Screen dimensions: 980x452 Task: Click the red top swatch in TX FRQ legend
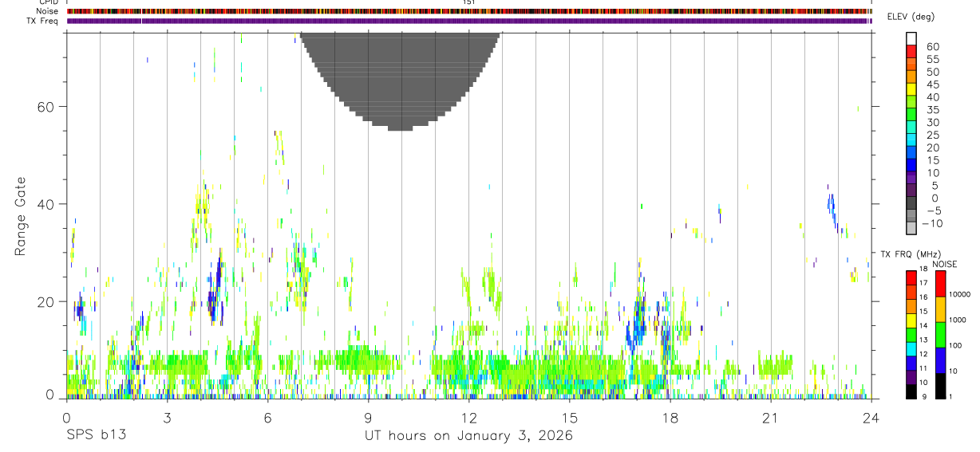pos(911,277)
